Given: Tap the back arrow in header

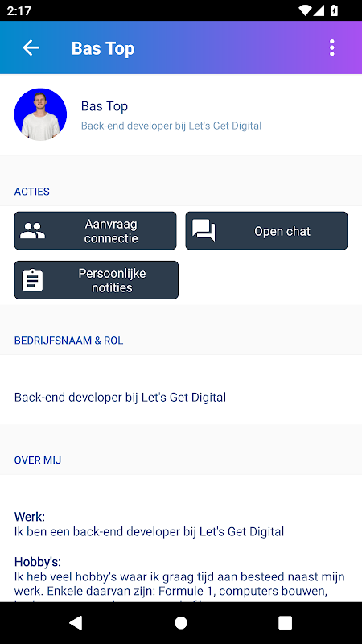Looking at the screenshot, I should 31,48.
